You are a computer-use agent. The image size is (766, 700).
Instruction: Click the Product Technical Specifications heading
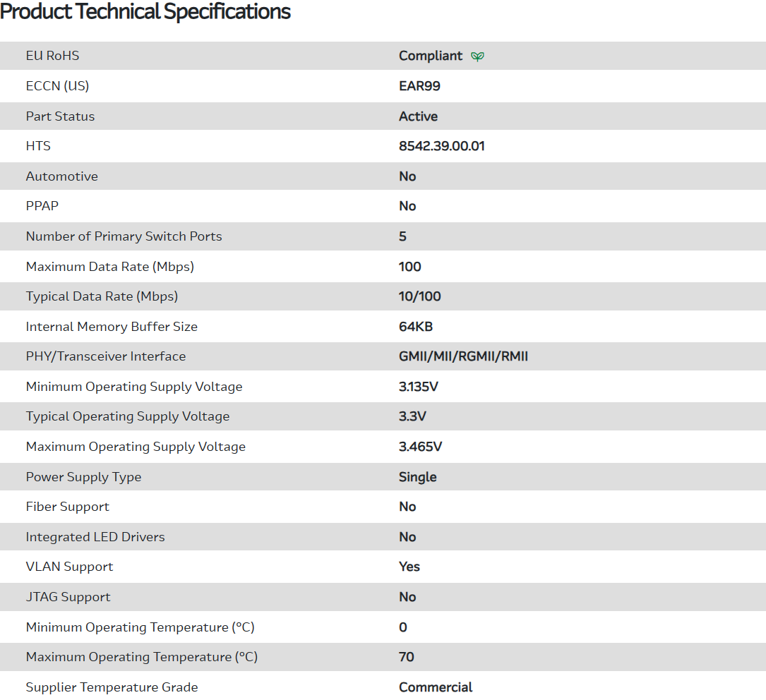pyautogui.click(x=145, y=12)
